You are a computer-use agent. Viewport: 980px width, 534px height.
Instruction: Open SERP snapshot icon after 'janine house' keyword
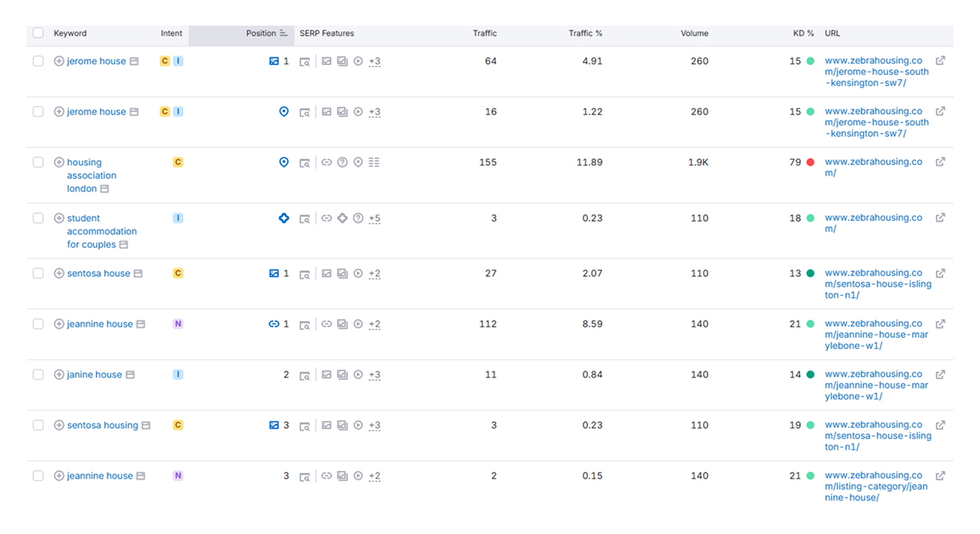pos(130,375)
